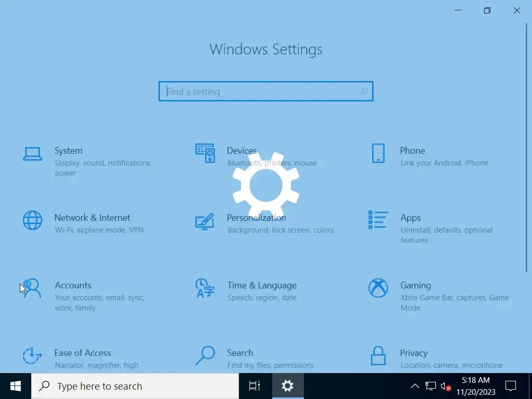Viewport: 532px width, 399px height.
Task: Click the Phone heading
Action: [x=412, y=151]
